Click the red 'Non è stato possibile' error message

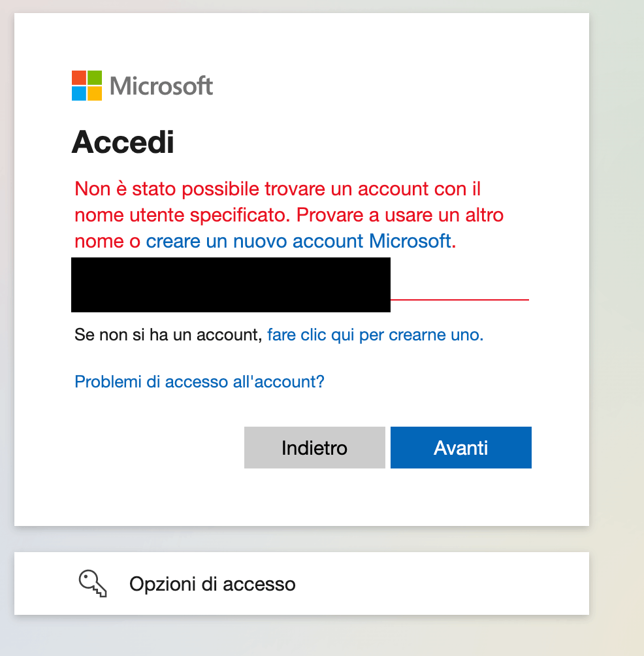289,215
